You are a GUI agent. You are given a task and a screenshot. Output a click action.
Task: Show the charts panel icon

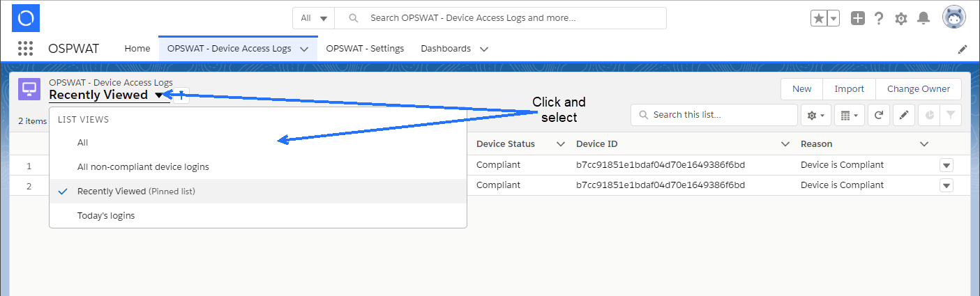point(929,115)
